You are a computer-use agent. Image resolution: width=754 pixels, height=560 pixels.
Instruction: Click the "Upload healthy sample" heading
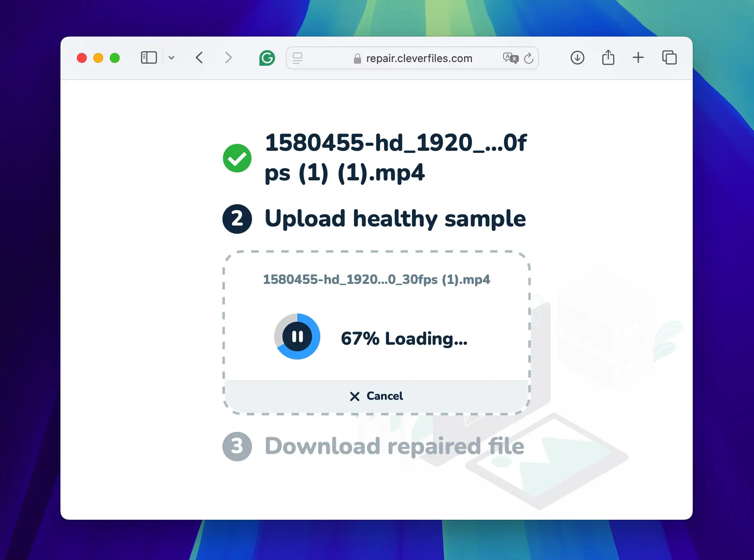click(395, 219)
